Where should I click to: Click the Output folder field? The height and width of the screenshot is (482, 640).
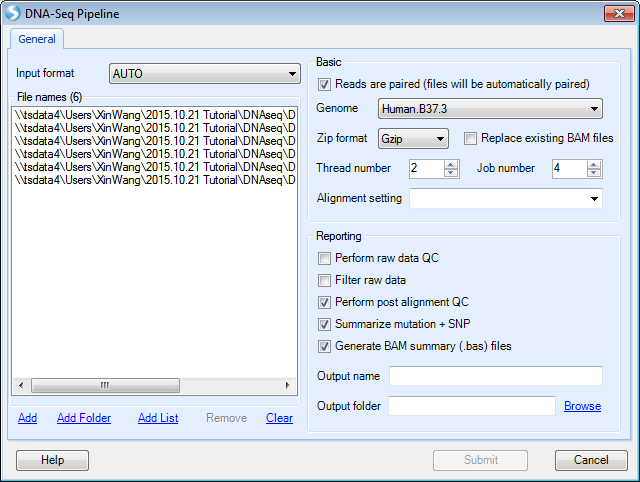pyautogui.click(x=472, y=406)
